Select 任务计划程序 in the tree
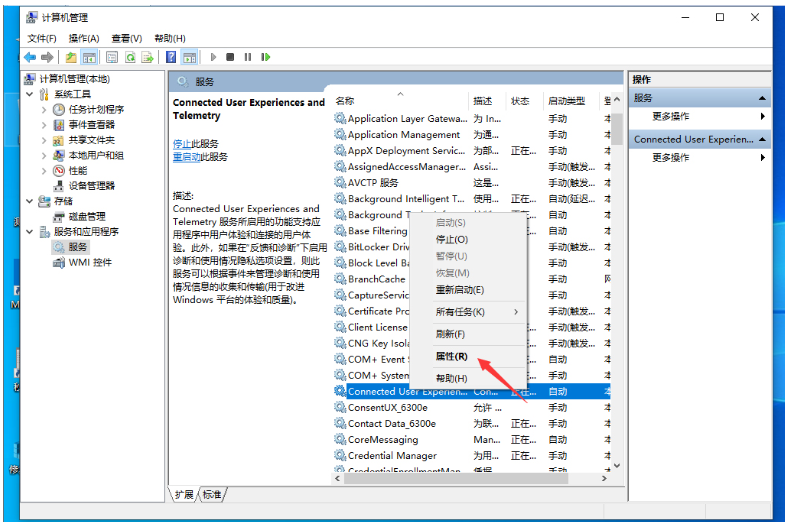 [96, 110]
